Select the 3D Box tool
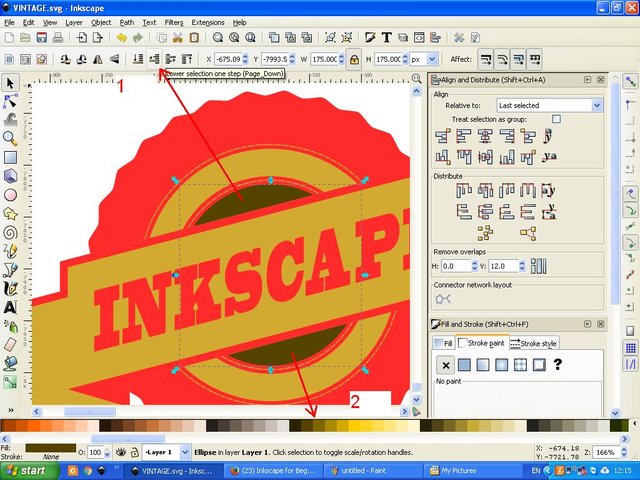The width and height of the screenshot is (640, 480). (10, 176)
